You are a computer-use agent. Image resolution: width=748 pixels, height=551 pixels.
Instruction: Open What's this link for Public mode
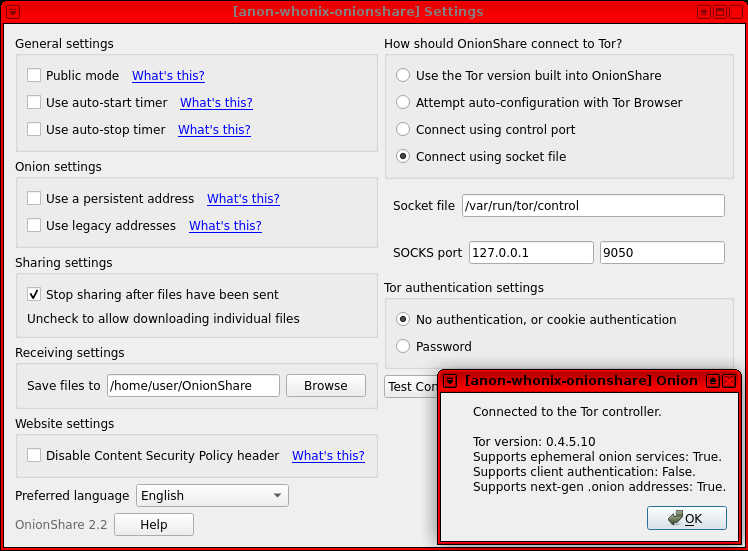pos(168,76)
